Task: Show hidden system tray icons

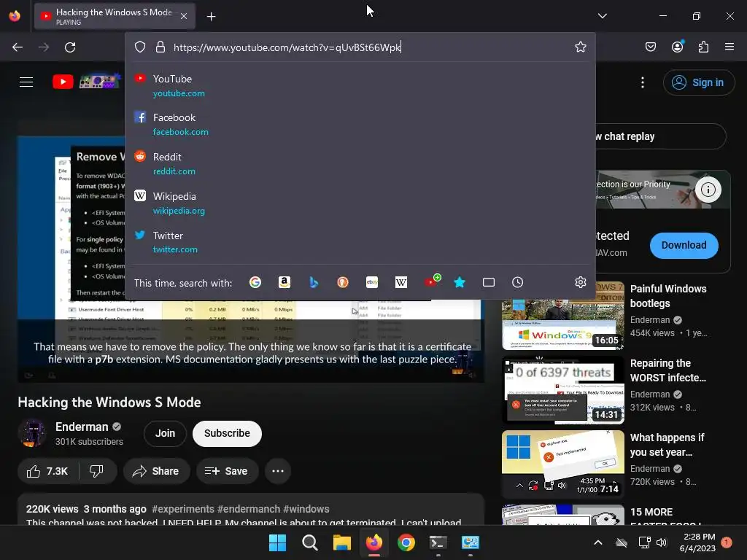Action: point(598,542)
